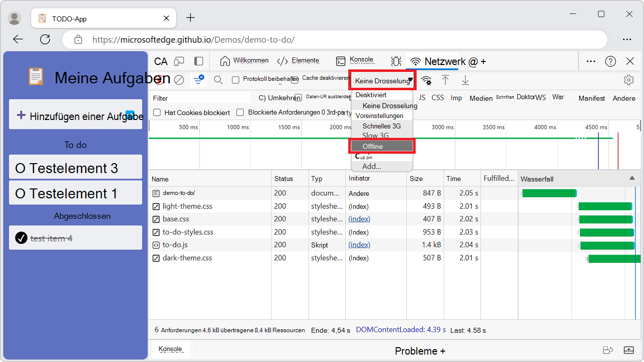The width and height of the screenshot is (644, 362).
Task: Click Hinzufügen einer Aufgabe button
Action: coord(76,116)
